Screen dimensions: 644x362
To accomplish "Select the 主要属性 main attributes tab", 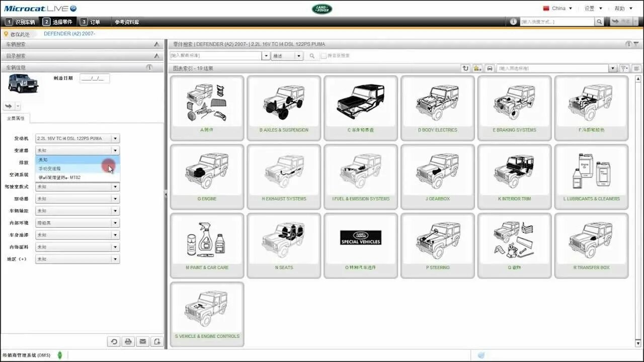I will tap(16, 118).
